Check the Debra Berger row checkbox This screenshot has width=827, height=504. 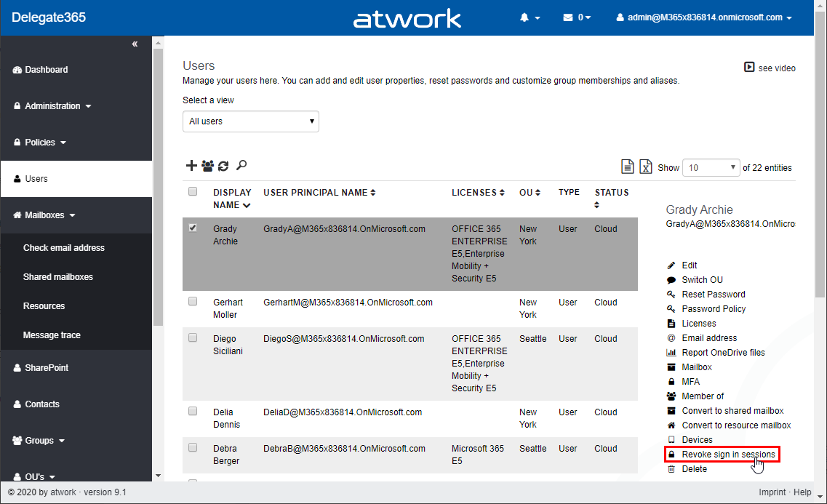click(x=193, y=447)
